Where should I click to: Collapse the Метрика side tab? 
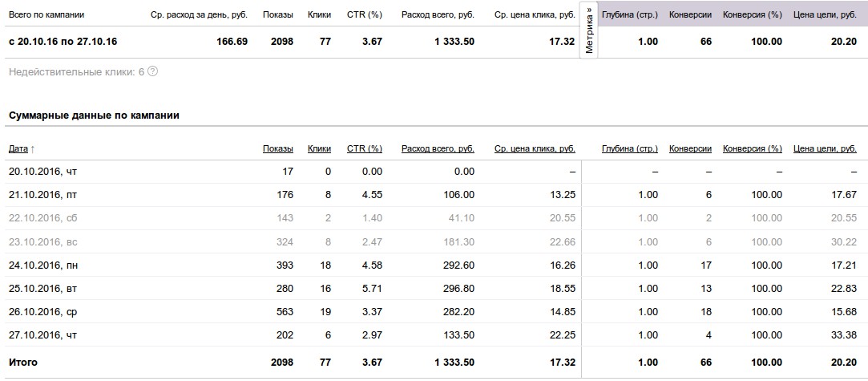tap(589, 30)
